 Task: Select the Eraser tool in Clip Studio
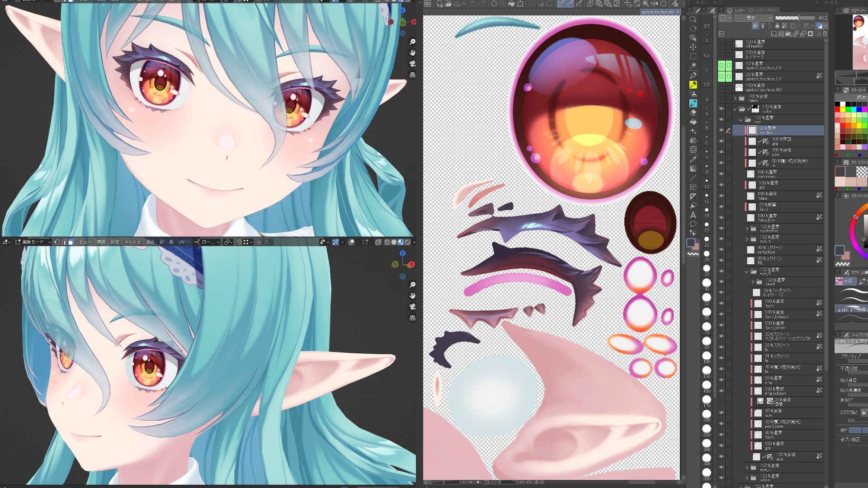pos(693,113)
